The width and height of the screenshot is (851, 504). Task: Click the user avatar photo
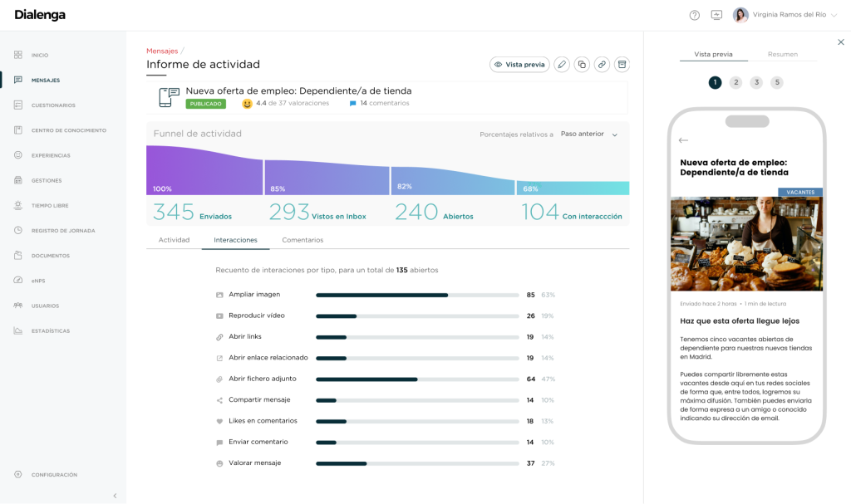(x=740, y=15)
